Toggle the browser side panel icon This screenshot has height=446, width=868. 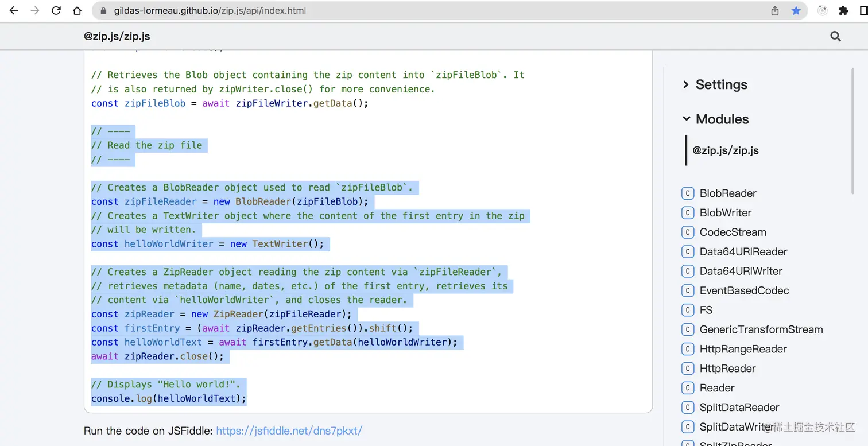(x=863, y=10)
